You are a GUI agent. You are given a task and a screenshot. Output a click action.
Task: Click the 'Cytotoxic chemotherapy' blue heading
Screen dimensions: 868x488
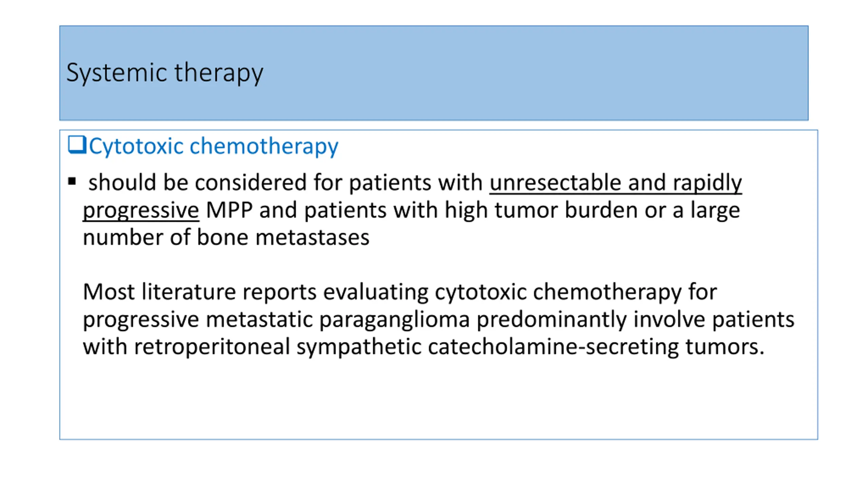[x=213, y=146]
